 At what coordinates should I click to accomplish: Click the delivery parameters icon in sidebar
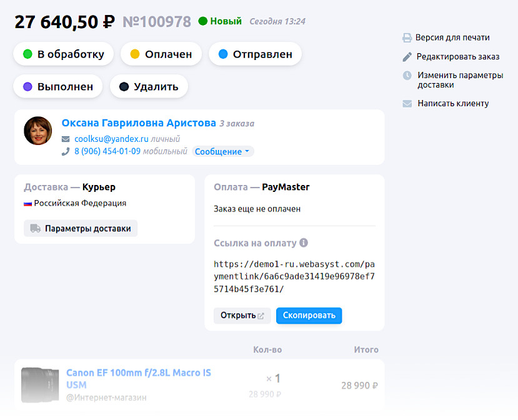[406, 74]
